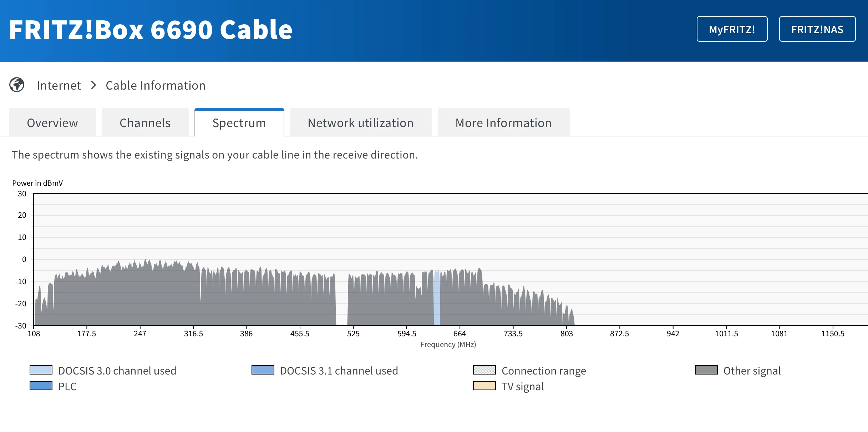Click the PLC legend swatch
This screenshot has height=432, width=868.
(x=41, y=386)
